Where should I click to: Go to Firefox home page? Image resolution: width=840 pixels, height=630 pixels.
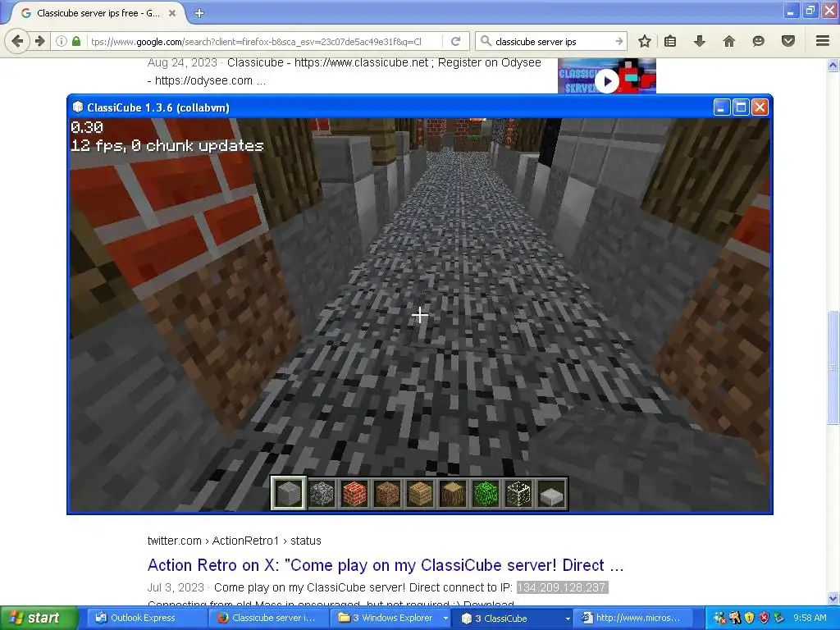[729, 41]
